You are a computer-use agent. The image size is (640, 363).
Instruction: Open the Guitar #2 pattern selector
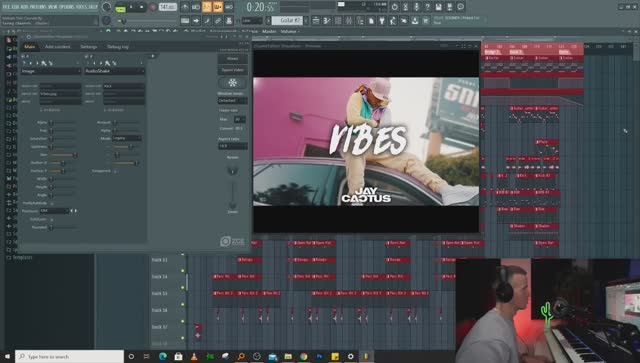coord(288,20)
